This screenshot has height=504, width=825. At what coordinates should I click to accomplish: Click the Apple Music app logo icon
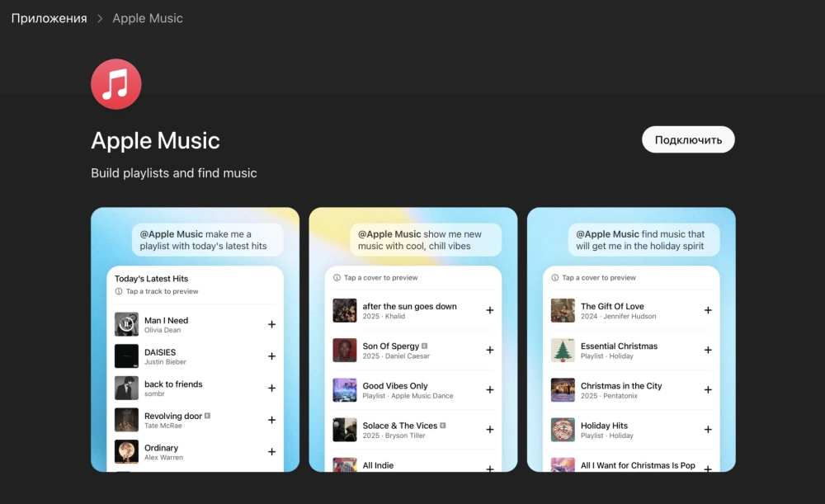click(116, 84)
